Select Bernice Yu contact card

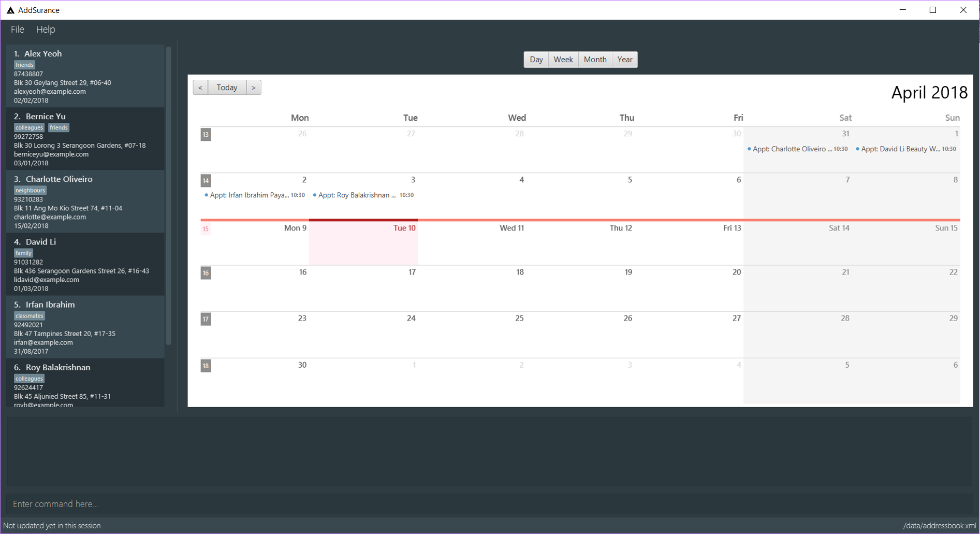point(85,139)
